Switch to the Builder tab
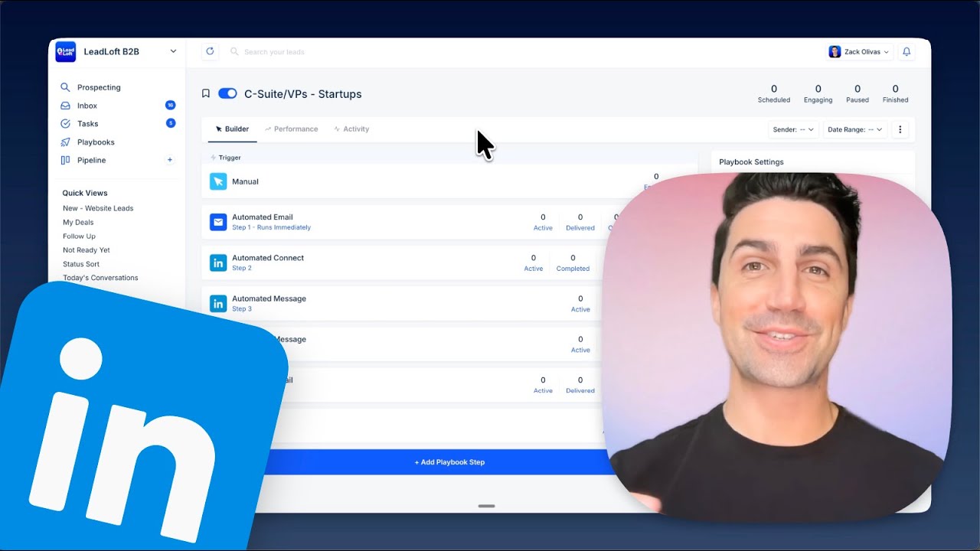980x551 pixels. (x=232, y=129)
